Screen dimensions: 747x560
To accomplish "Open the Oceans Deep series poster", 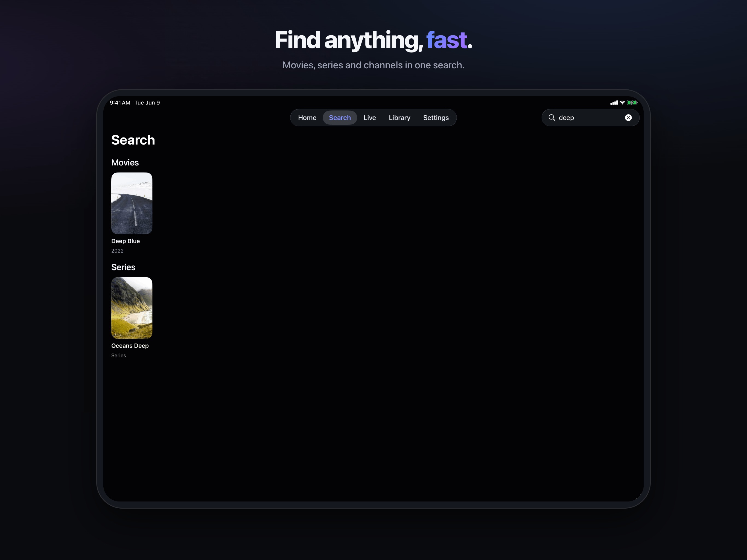I will click(x=132, y=308).
